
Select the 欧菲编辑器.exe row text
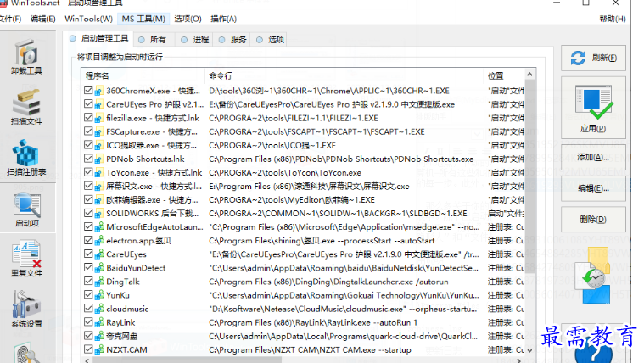pyautogui.click(x=152, y=200)
